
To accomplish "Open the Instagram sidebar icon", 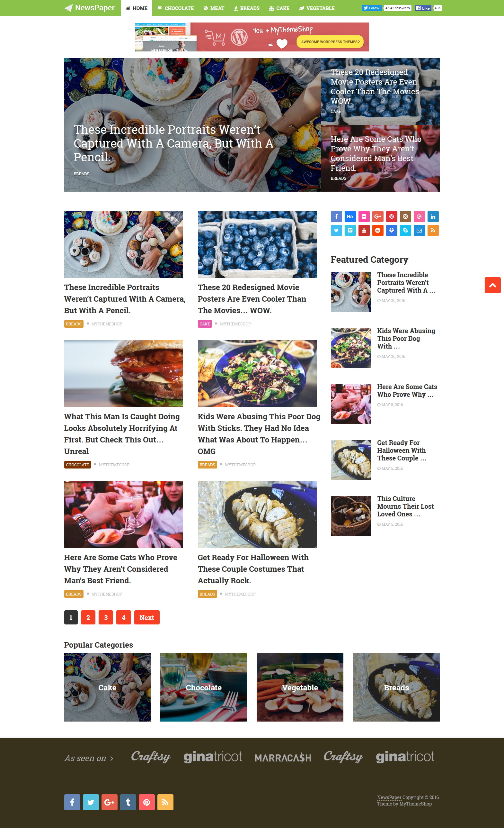I will [x=405, y=216].
